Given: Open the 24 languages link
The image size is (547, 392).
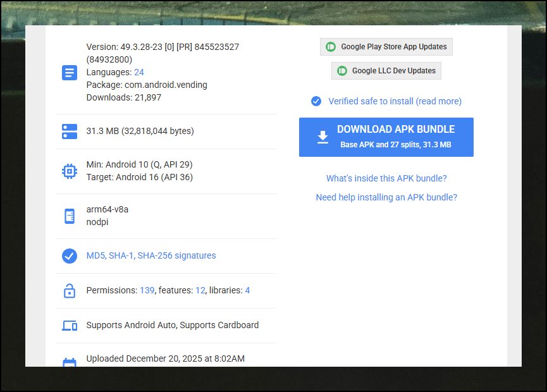Looking at the screenshot, I should (139, 72).
